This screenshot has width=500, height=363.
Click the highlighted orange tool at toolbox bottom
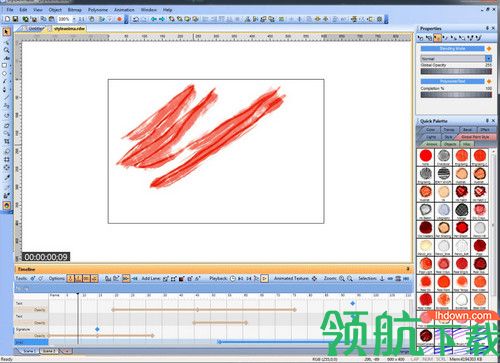[x=6, y=205]
